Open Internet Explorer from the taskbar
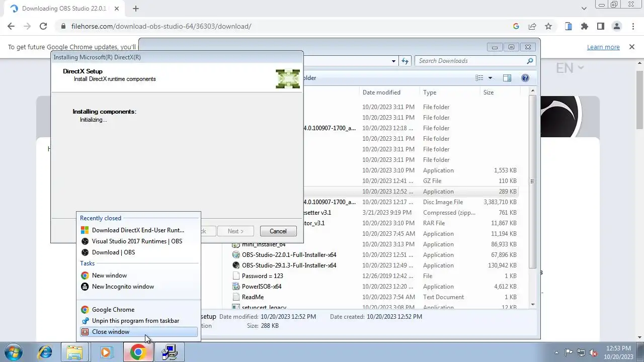The width and height of the screenshot is (644, 362). click(45, 352)
